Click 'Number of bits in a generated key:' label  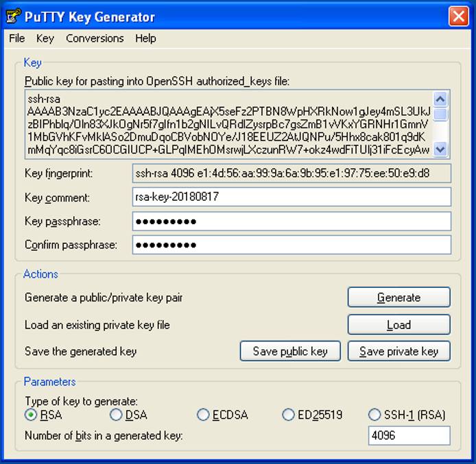104,436
